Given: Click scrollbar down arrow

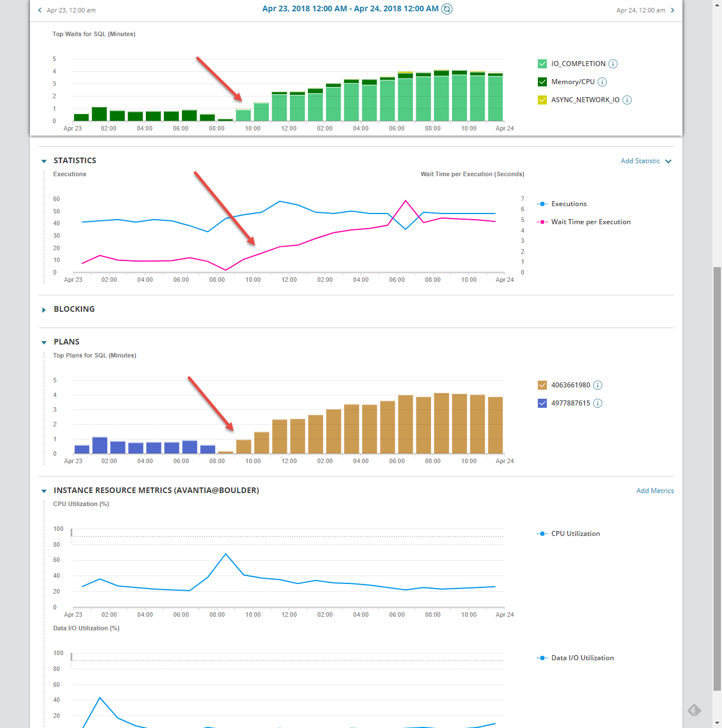Looking at the screenshot, I should tap(717, 723).
